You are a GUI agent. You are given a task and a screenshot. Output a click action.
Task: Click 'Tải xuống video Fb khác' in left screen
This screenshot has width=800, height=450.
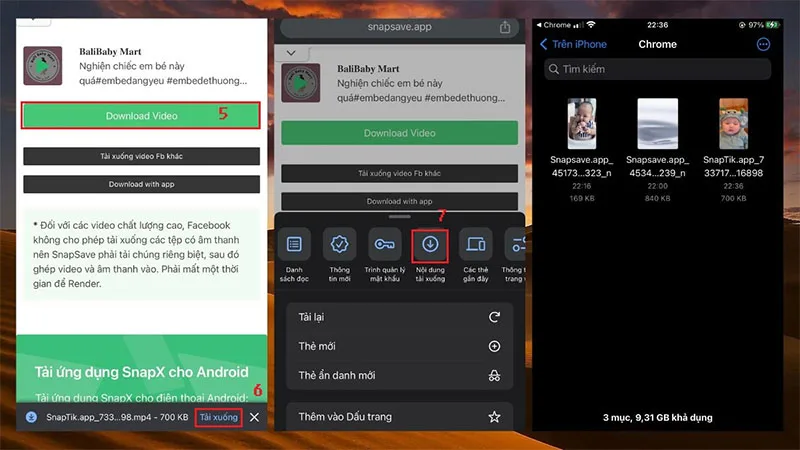tap(141, 156)
